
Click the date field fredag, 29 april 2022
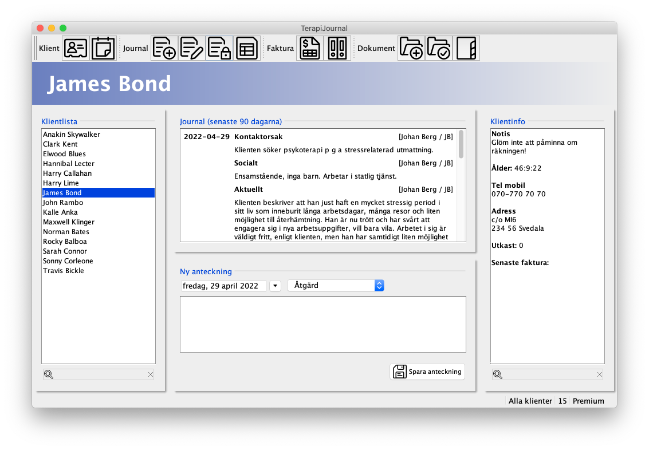pyautogui.click(x=224, y=286)
